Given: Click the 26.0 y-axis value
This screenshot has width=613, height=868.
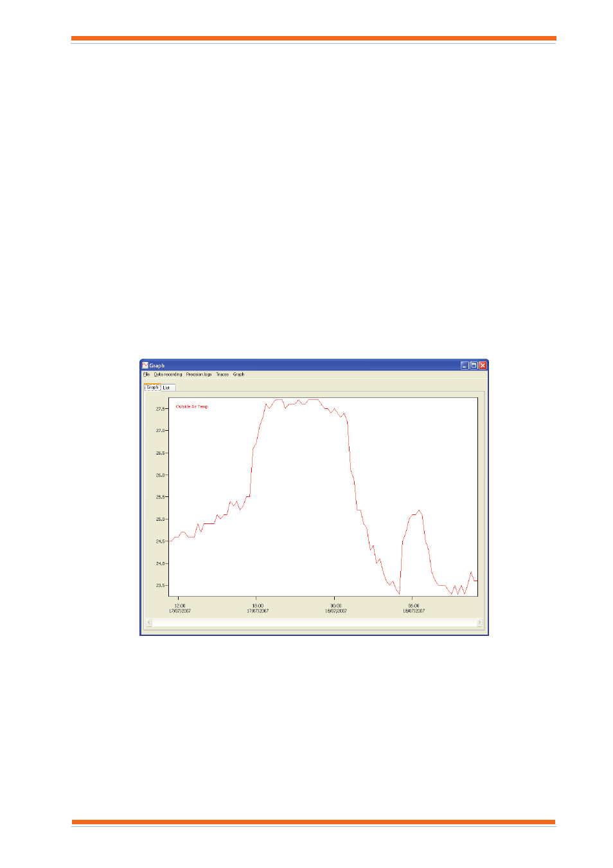Looking at the screenshot, I should coord(160,475).
